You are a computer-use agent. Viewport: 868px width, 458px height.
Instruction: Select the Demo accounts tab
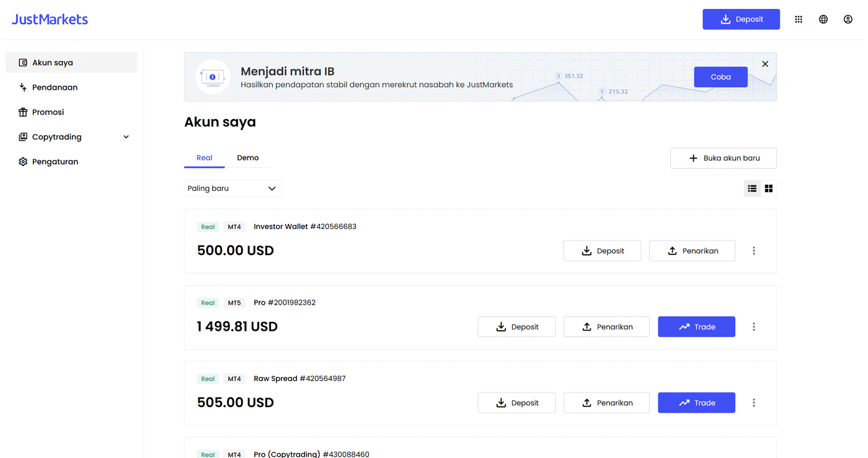pyautogui.click(x=248, y=158)
